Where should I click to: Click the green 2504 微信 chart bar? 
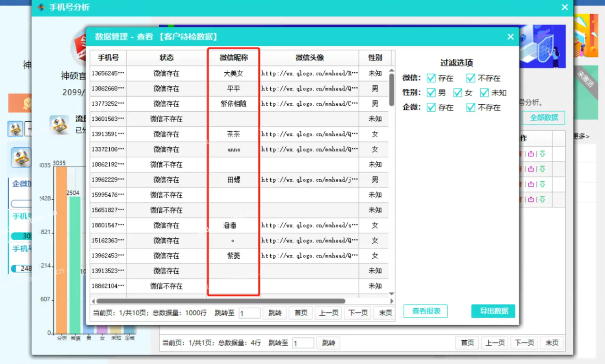[75, 265]
